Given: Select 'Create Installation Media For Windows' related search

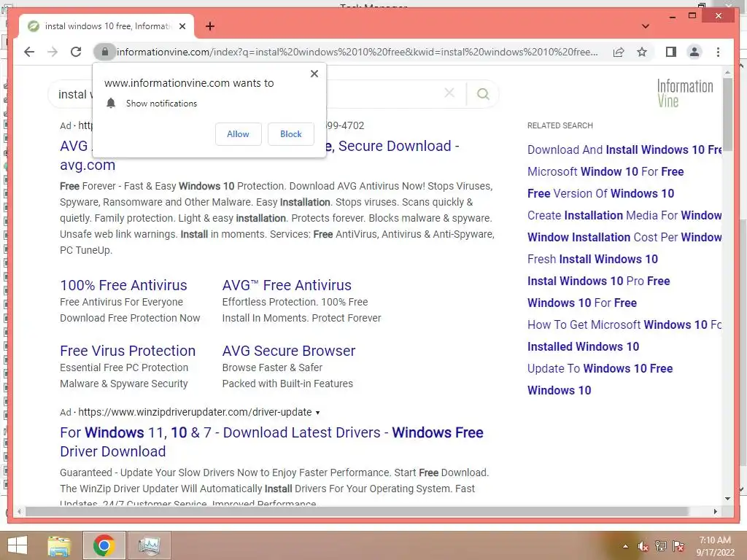Looking at the screenshot, I should (x=624, y=216).
